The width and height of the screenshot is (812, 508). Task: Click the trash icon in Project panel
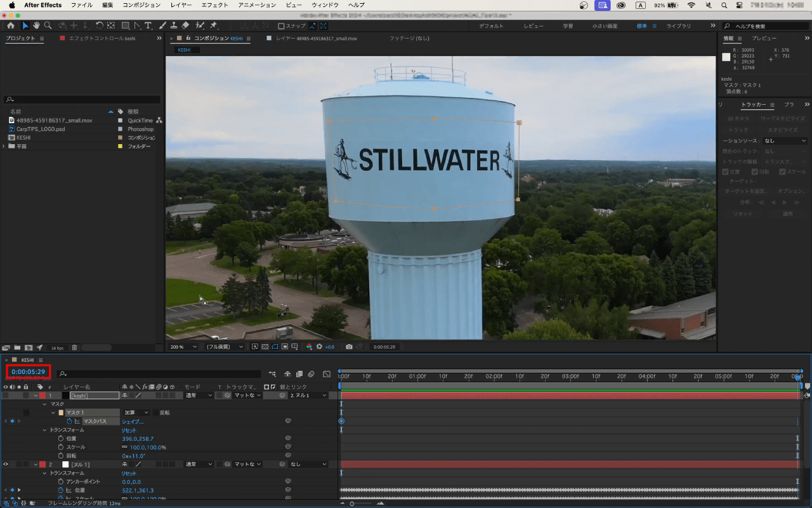(x=74, y=348)
